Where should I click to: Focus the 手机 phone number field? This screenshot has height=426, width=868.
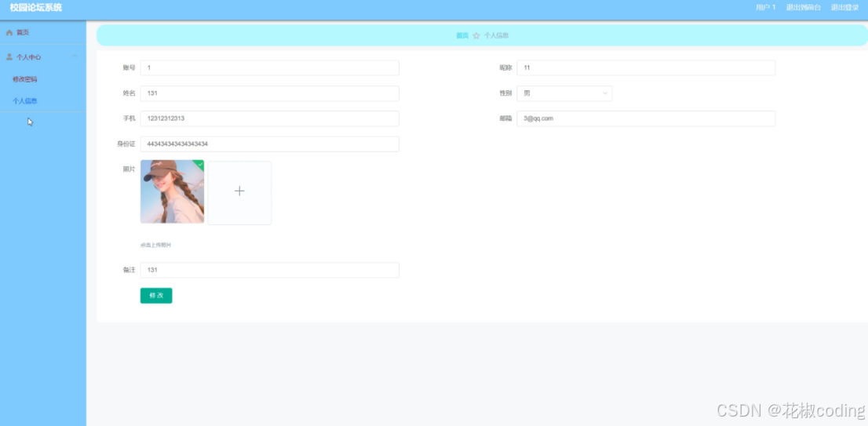tap(270, 118)
